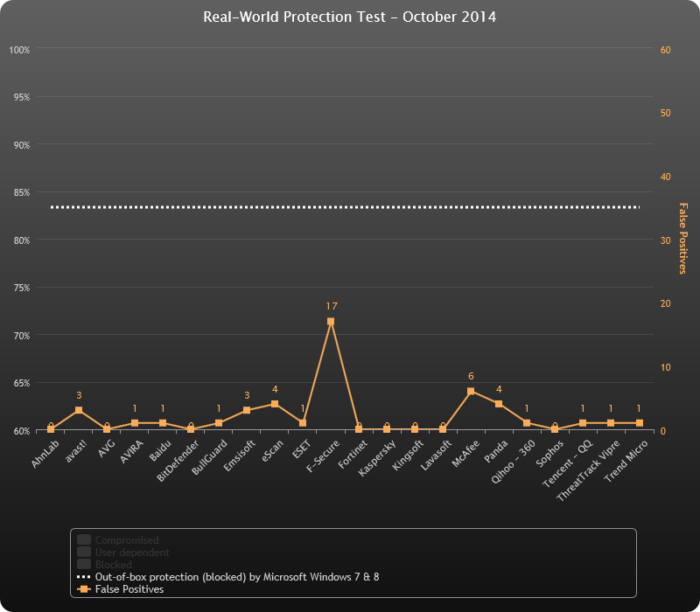The height and width of the screenshot is (612, 700).
Task: Click the Emsisoft x-axis label
Action: point(239,456)
